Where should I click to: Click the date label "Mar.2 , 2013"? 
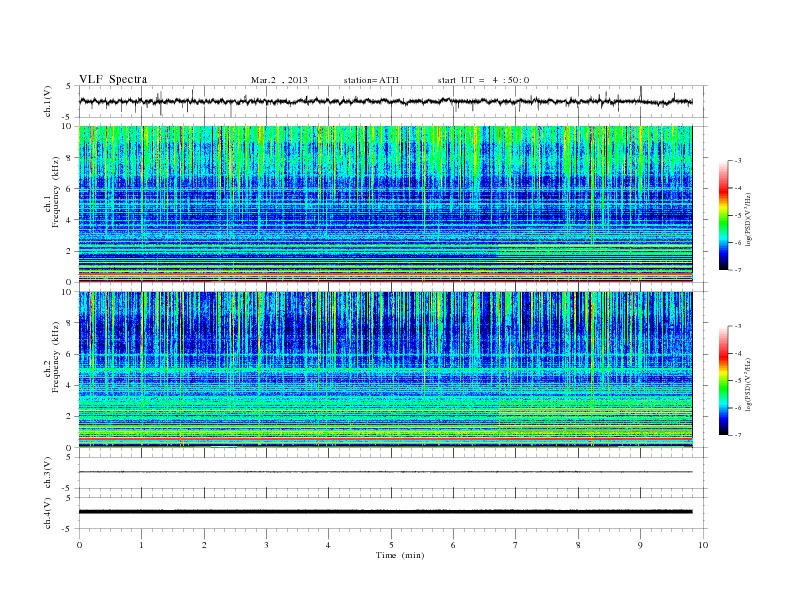point(279,80)
